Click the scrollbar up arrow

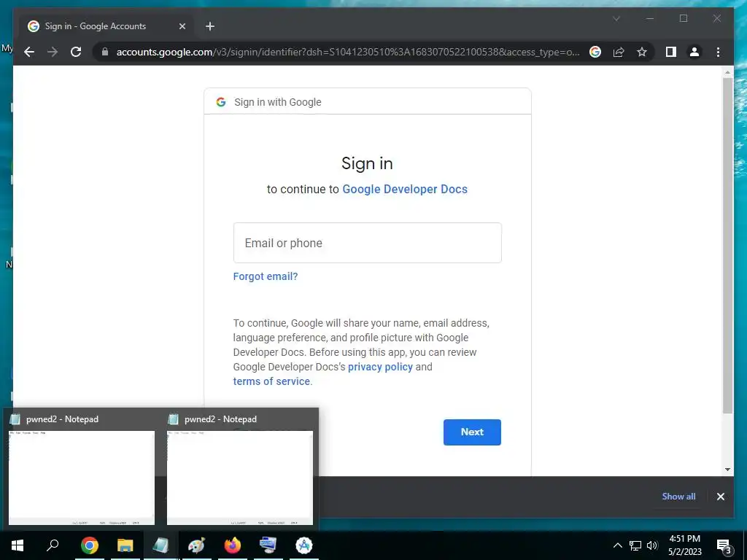pyautogui.click(x=727, y=72)
